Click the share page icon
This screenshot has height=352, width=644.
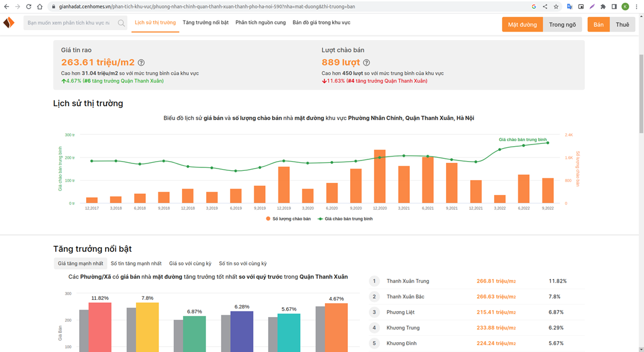coord(545,7)
